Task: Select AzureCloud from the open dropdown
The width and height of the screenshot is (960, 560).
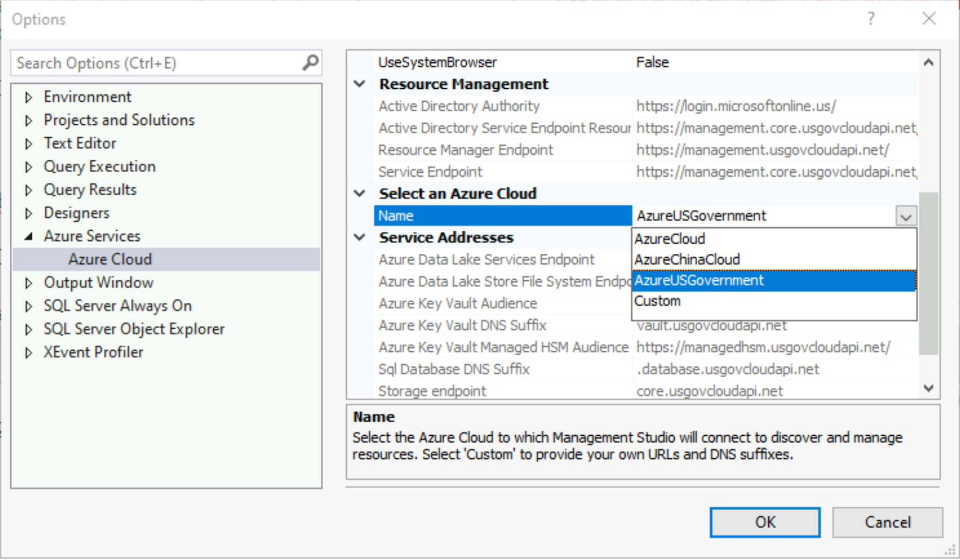Action: click(x=669, y=238)
